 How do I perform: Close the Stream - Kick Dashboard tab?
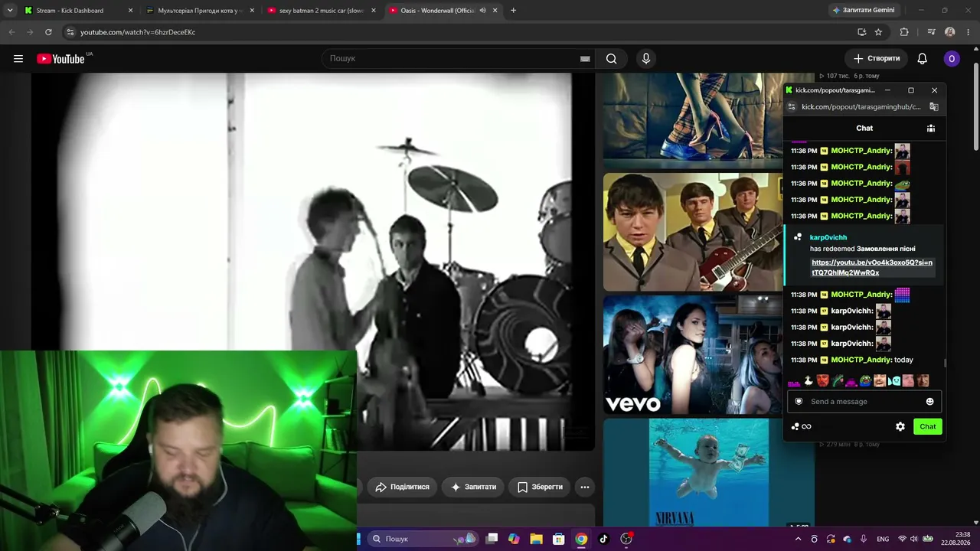click(130, 11)
